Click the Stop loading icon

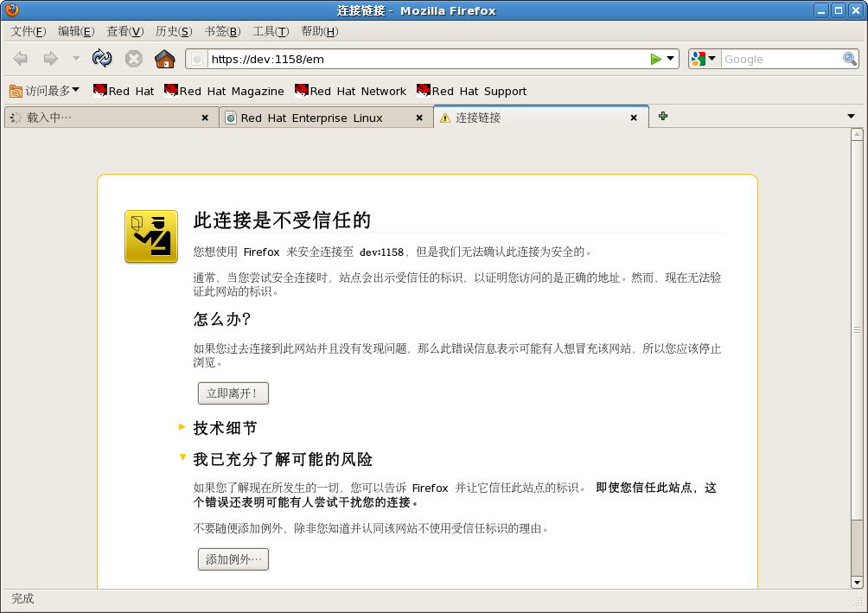(133, 59)
